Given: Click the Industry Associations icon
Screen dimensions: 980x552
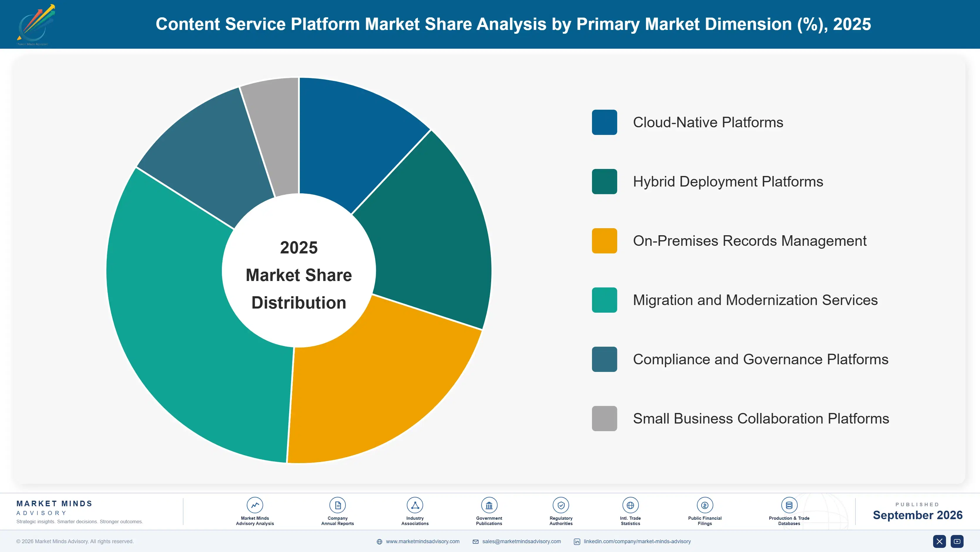Looking at the screenshot, I should point(415,505).
